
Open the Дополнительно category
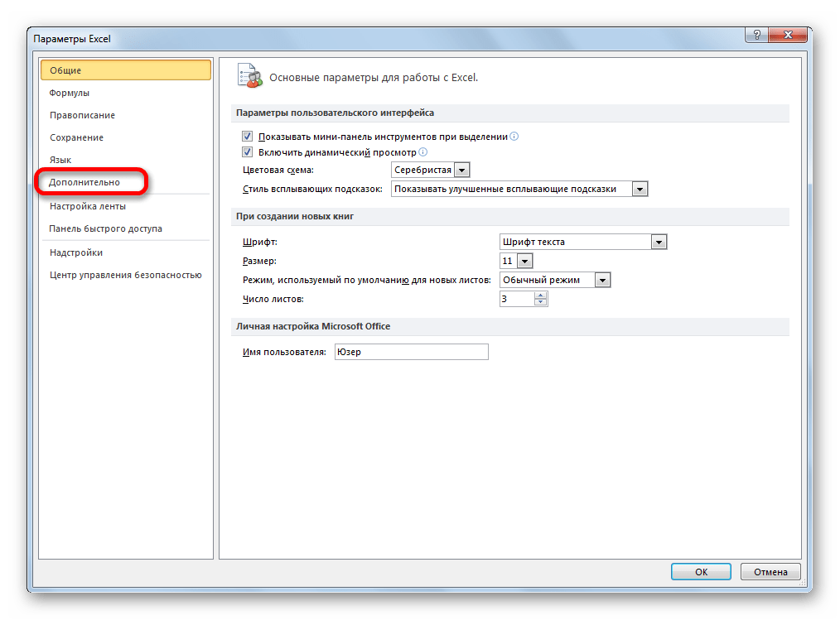(84, 182)
